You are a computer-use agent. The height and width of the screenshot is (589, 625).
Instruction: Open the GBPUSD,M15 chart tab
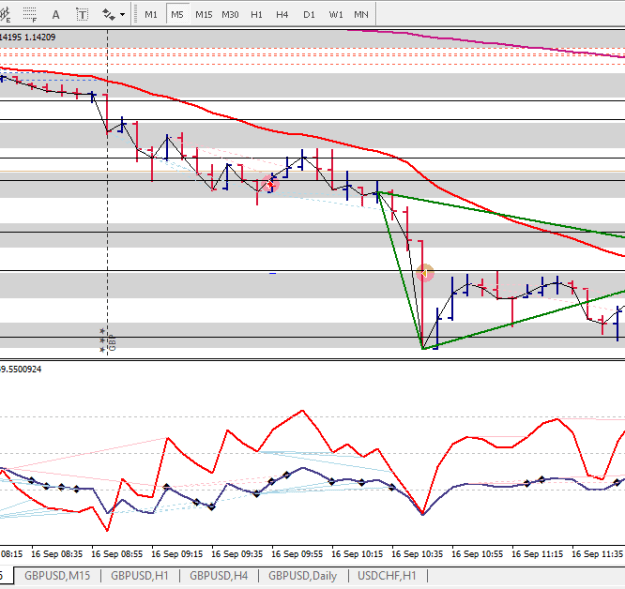[57, 576]
